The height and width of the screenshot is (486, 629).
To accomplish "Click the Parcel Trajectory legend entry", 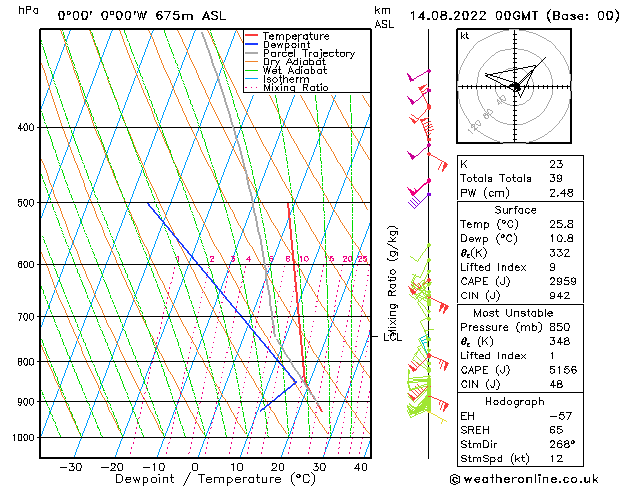I will click(300, 53).
